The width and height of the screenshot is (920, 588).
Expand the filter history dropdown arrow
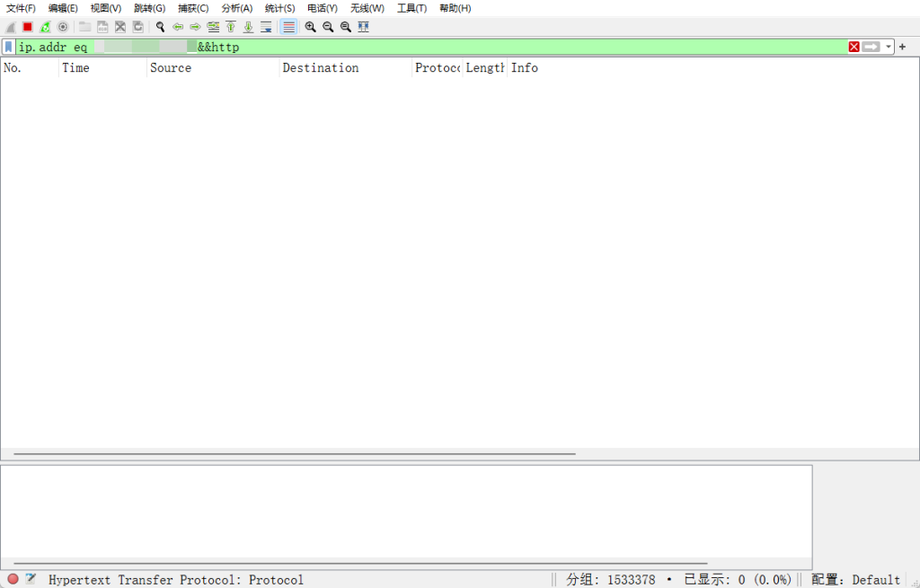pos(889,47)
